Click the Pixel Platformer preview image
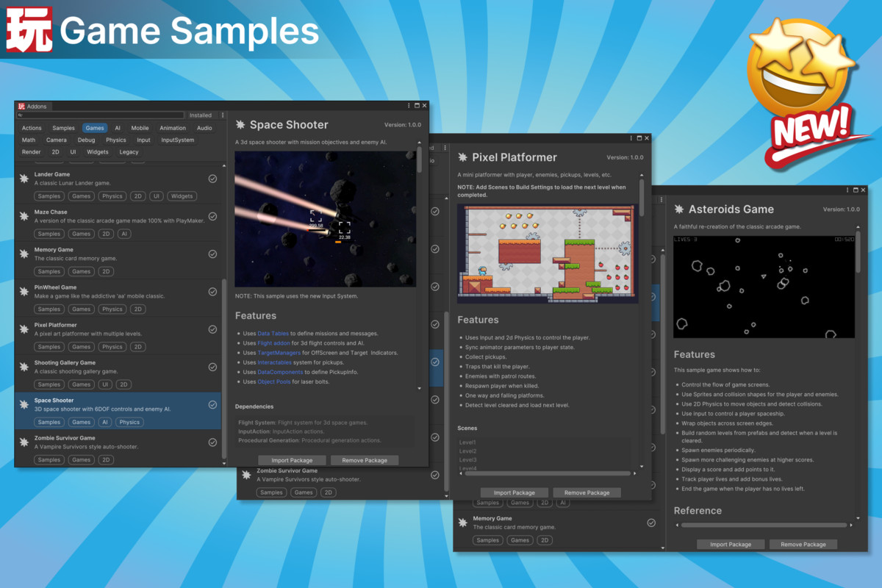The height and width of the screenshot is (588, 882). (548, 253)
